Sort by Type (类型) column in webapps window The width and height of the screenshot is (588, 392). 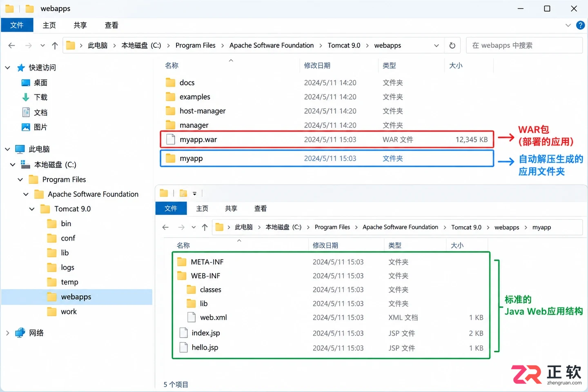tap(389, 65)
